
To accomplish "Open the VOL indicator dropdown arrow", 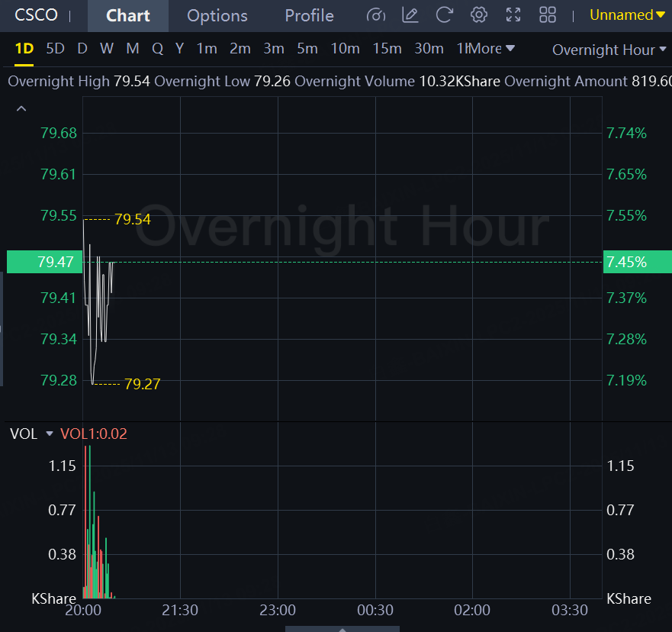I will coord(50,434).
